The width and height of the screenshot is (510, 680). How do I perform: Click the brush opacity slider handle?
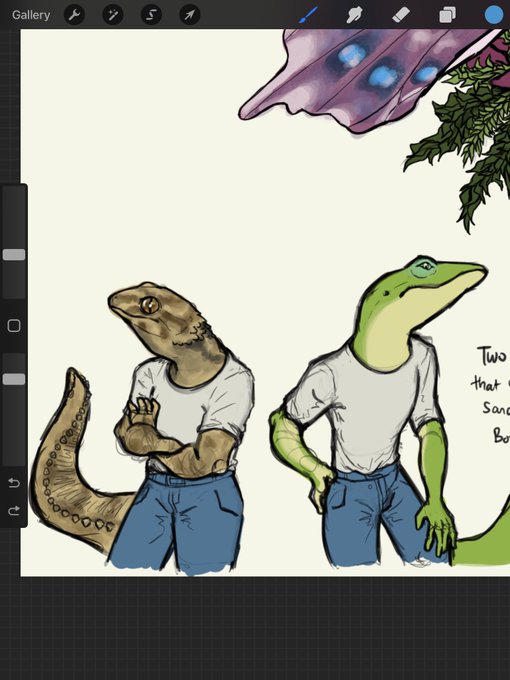tap(14, 379)
